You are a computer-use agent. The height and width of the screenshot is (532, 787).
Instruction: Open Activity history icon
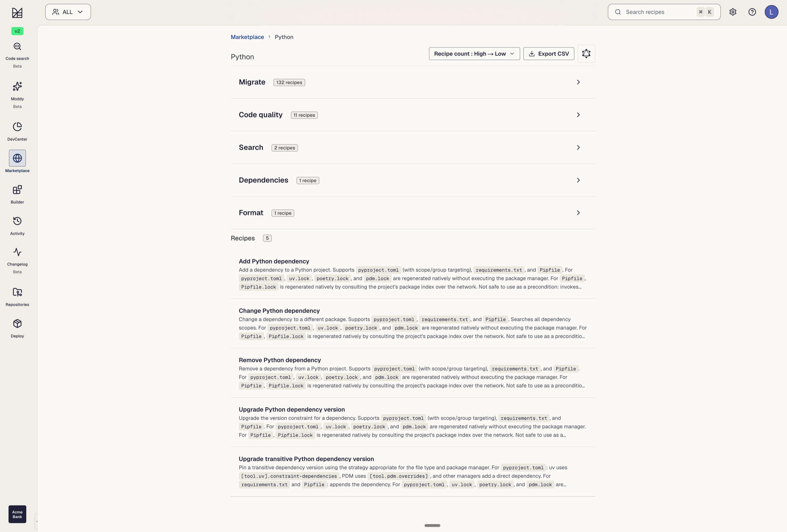point(17,221)
